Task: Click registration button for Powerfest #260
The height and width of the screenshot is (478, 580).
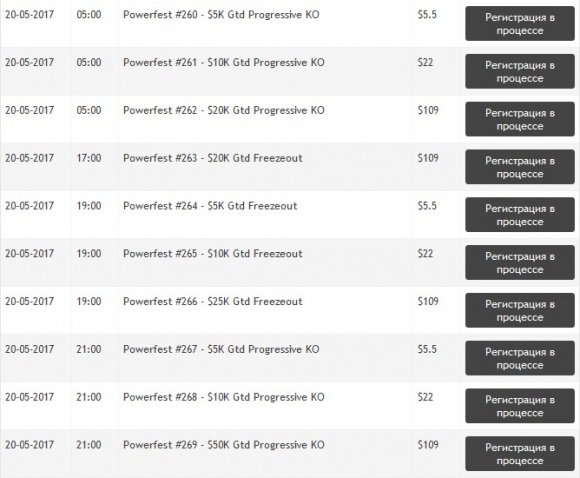Action: point(520,24)
